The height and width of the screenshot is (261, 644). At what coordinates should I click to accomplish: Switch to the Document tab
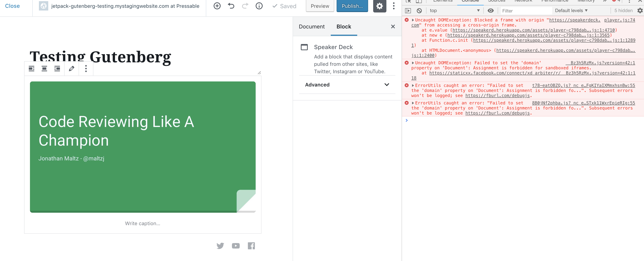tap(311, 26)
